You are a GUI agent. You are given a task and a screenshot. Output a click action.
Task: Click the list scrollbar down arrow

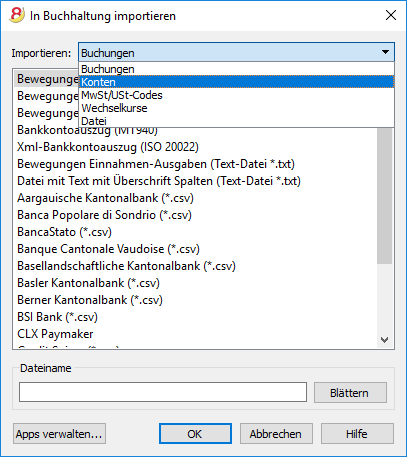[385, 340]
